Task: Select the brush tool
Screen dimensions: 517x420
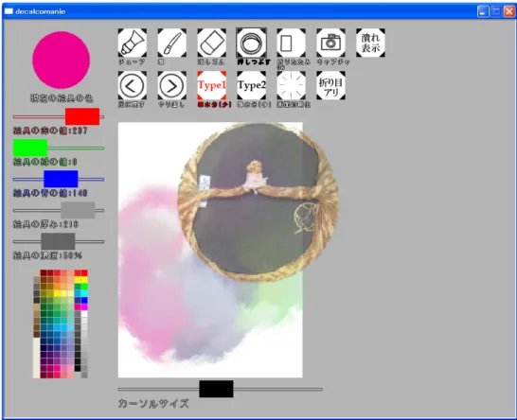Action: click(172, 43)
